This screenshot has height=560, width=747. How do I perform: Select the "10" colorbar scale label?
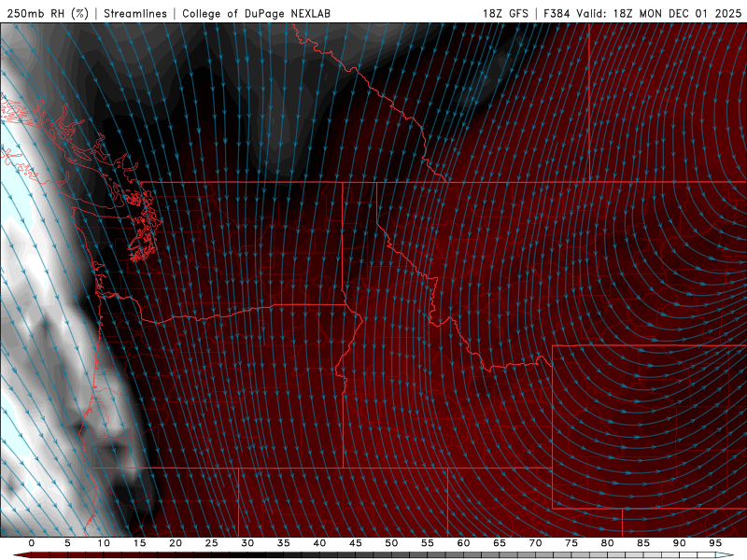point(104,543)
